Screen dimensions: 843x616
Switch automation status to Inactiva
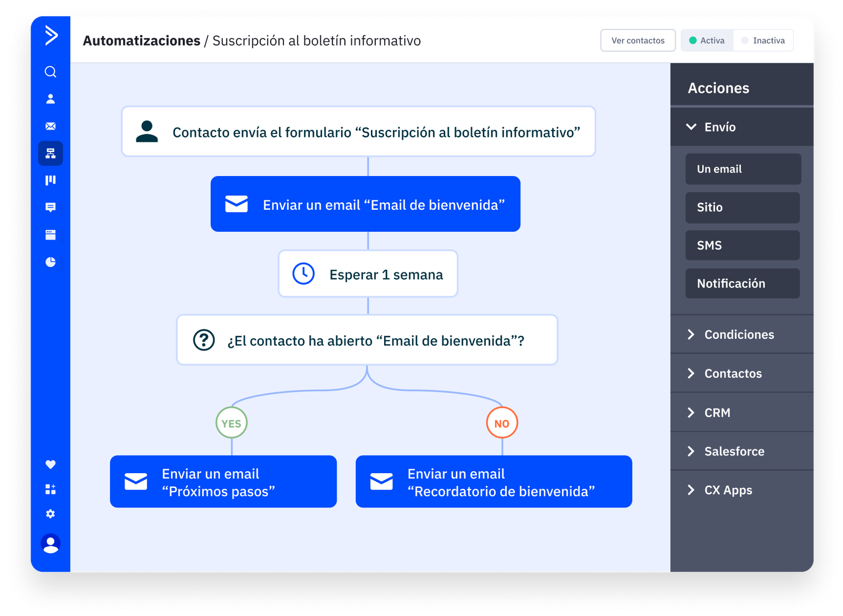pos(763,41)
